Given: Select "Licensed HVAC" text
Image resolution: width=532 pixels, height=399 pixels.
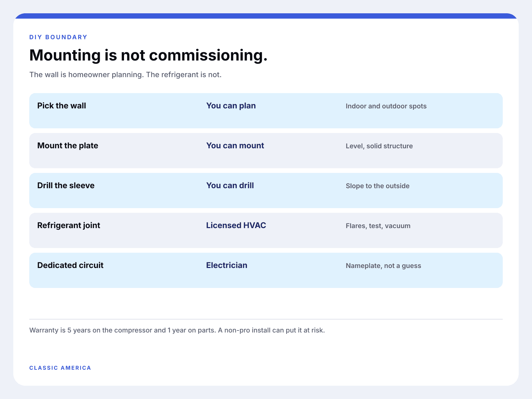Looking at the screenshot, I should pyautogui.click(x=236, y=225).
